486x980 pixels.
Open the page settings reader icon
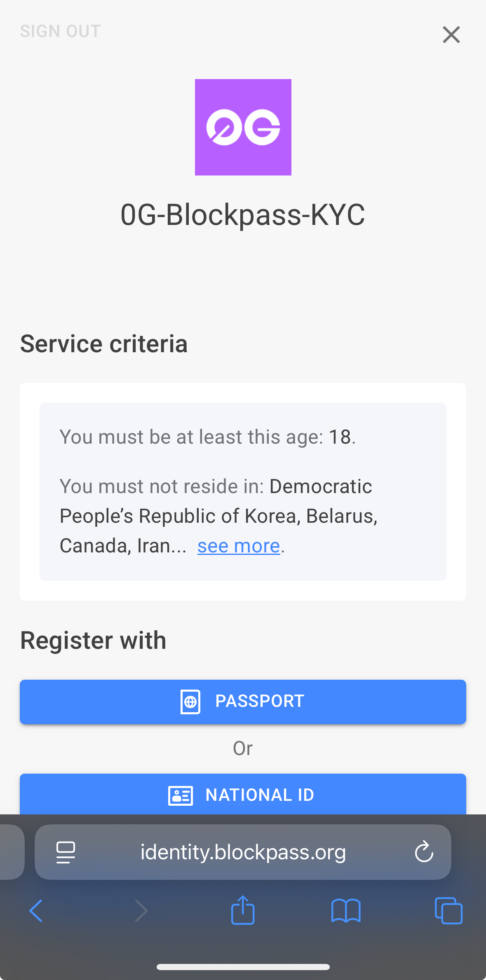coord(66,852)
